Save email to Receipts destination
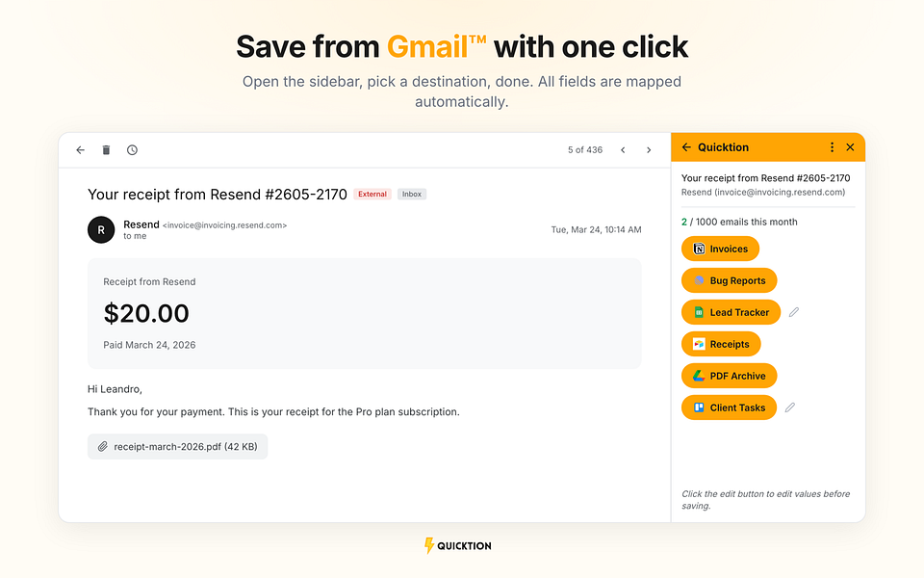The height and width of the screenshot is (578, 924). click(x=721, y=344)
